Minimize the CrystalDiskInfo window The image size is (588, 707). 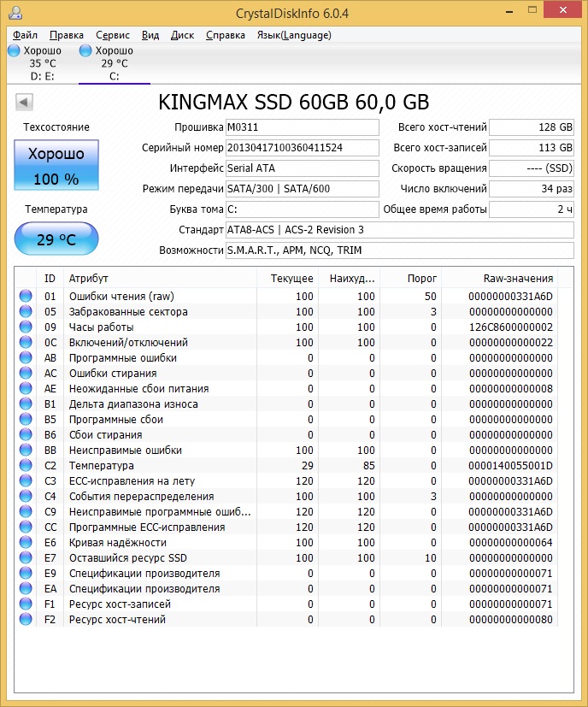point(509,11)
